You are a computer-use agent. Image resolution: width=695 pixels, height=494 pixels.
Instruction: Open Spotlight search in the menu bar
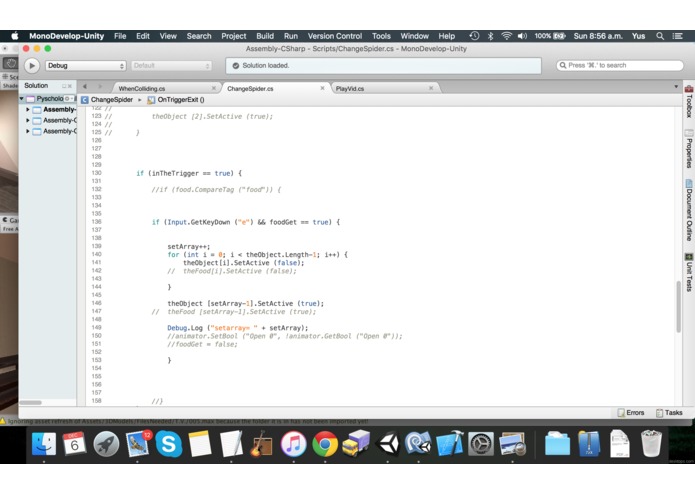tap(660, 36)
